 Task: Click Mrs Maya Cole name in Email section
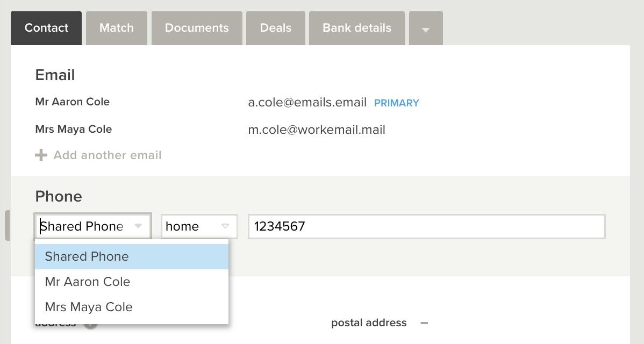(74, 130)
